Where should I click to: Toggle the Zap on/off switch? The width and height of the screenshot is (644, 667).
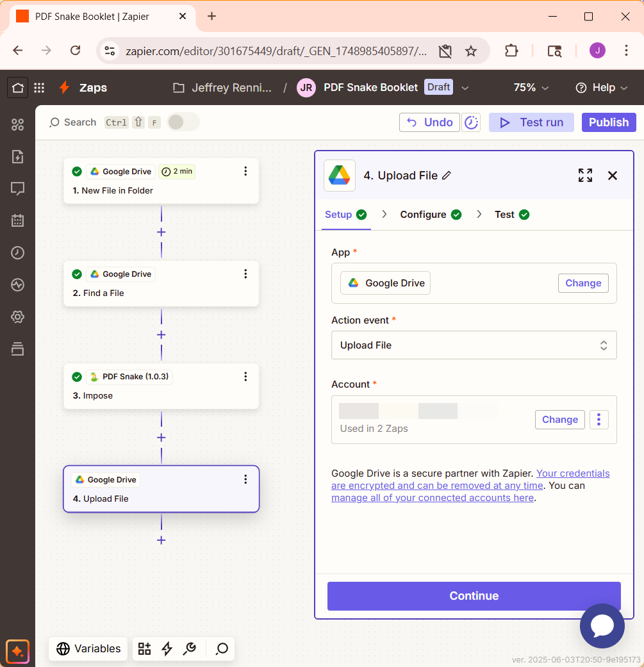[x=183, y=122]
